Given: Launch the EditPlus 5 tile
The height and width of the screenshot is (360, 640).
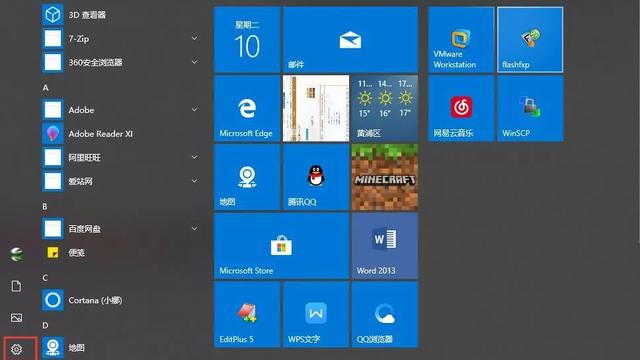Looking at the screenshot, I should (x=247, y=315).
